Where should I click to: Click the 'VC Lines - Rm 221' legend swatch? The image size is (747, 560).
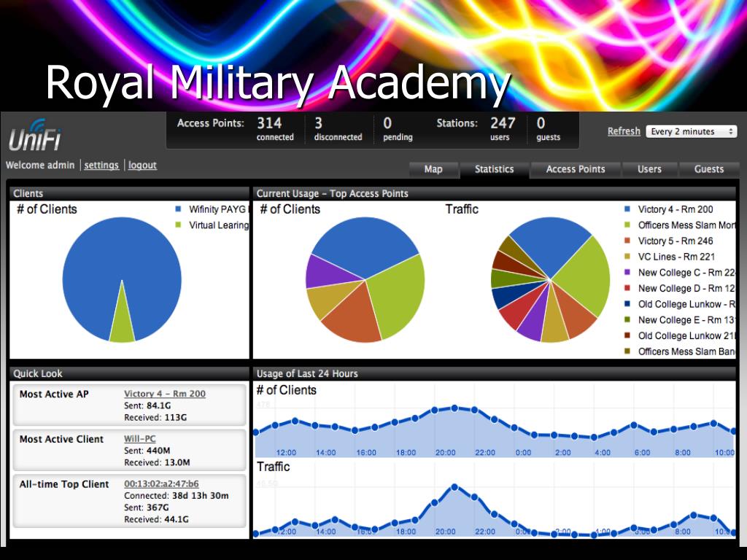click(x=627, y=257)
